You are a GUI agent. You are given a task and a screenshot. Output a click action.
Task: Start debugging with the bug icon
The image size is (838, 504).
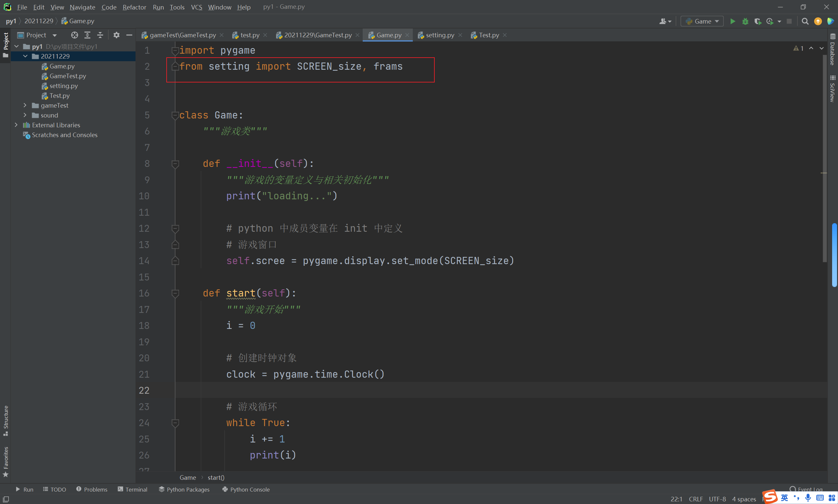[x=745, y=21]
